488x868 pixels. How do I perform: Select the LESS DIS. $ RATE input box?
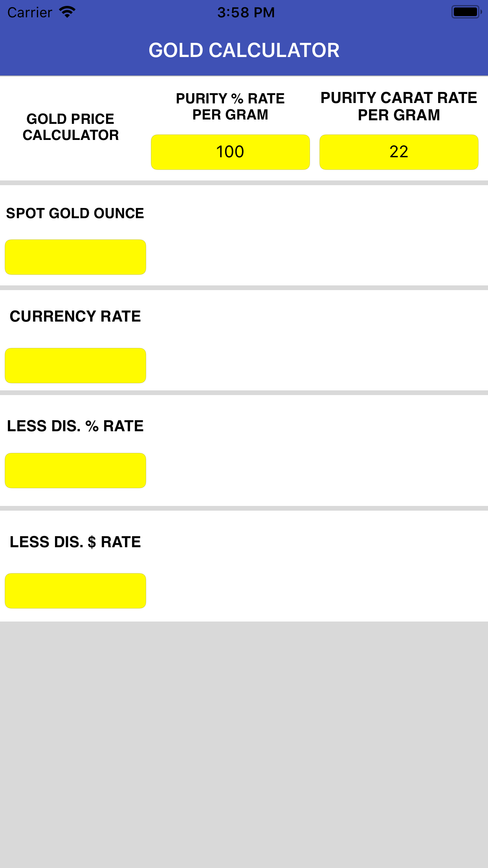coord(75,590)
